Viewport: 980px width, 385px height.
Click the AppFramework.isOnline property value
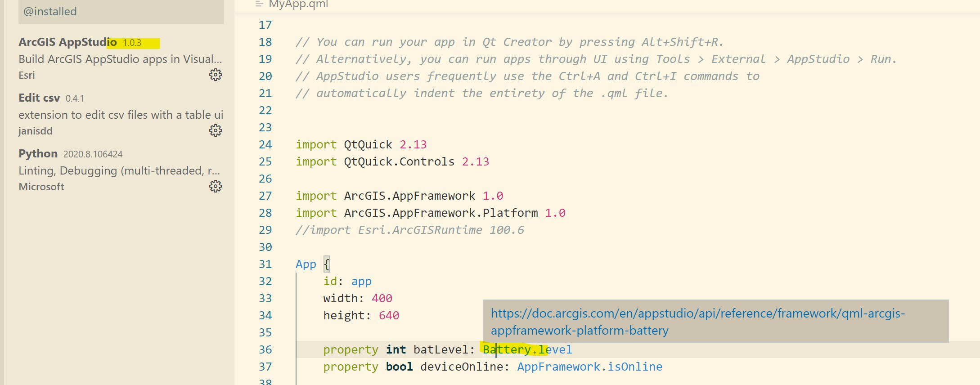[x=589, y=367]
